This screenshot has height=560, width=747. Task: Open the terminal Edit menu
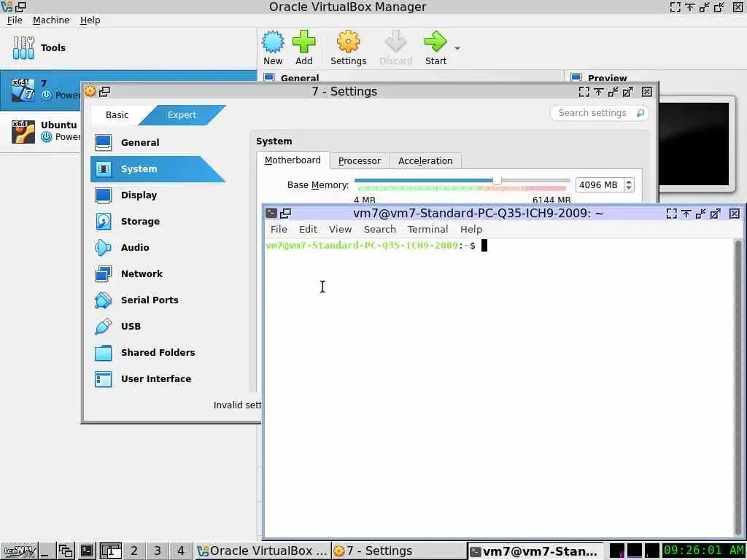point(308,229)
